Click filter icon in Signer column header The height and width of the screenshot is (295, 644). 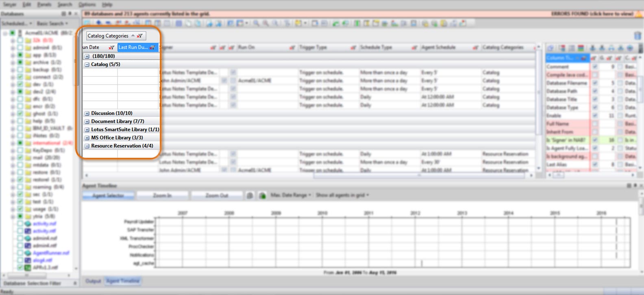tap(213, 48)
